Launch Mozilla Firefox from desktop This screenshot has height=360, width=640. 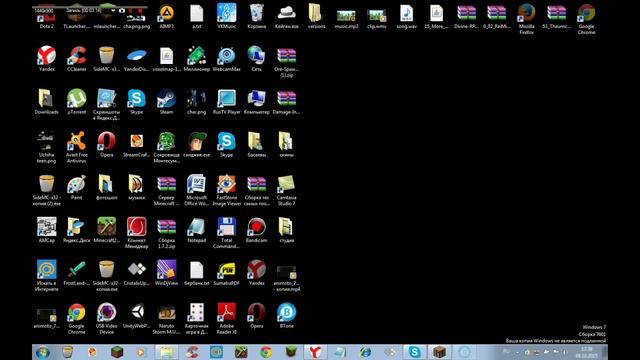[527, 19]
